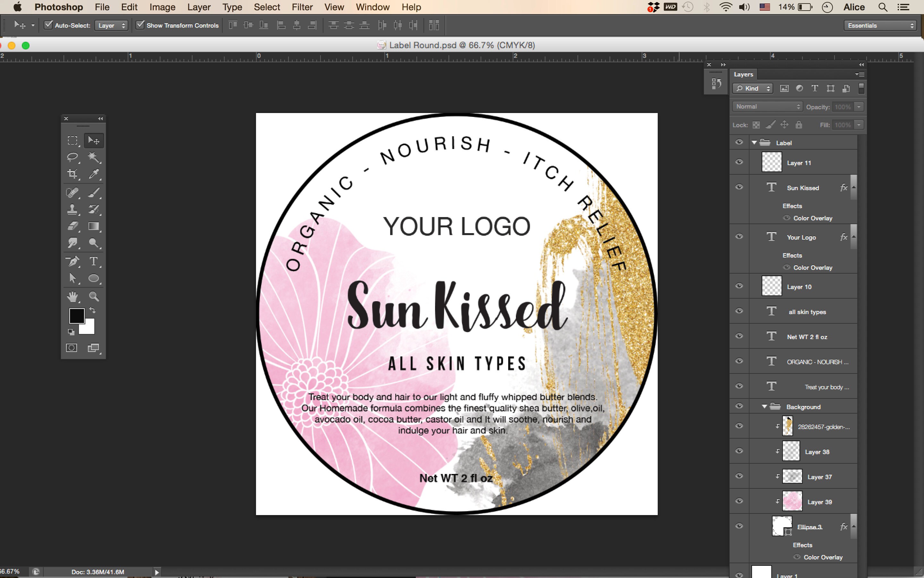924x578 pixels.
Task: Open the Auto-Select Layer dropdown
Action: (111, 26)
